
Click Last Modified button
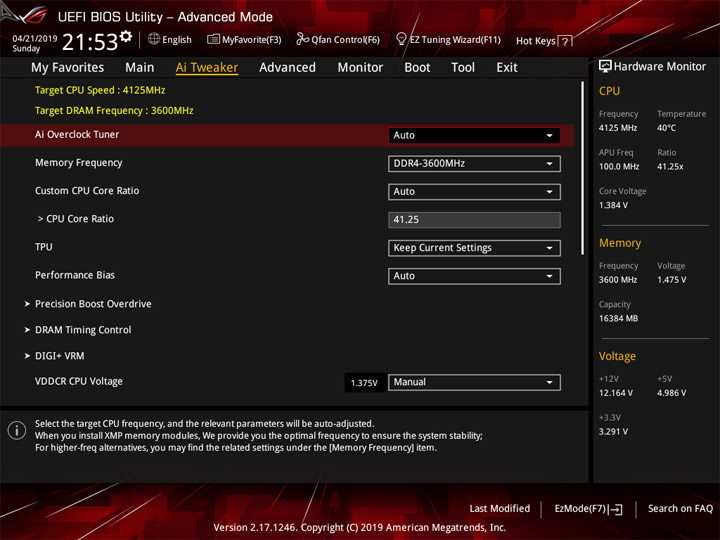click(x=500, y=508)
